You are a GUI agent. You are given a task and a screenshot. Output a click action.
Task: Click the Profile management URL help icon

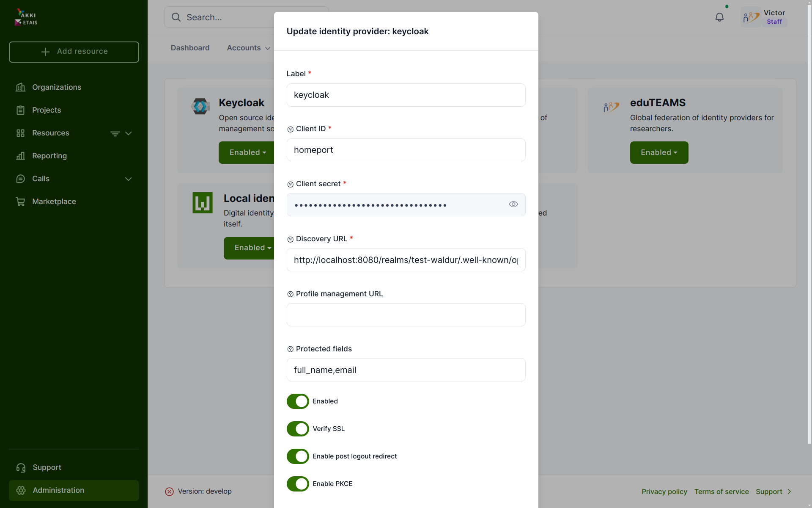(290, 294)
